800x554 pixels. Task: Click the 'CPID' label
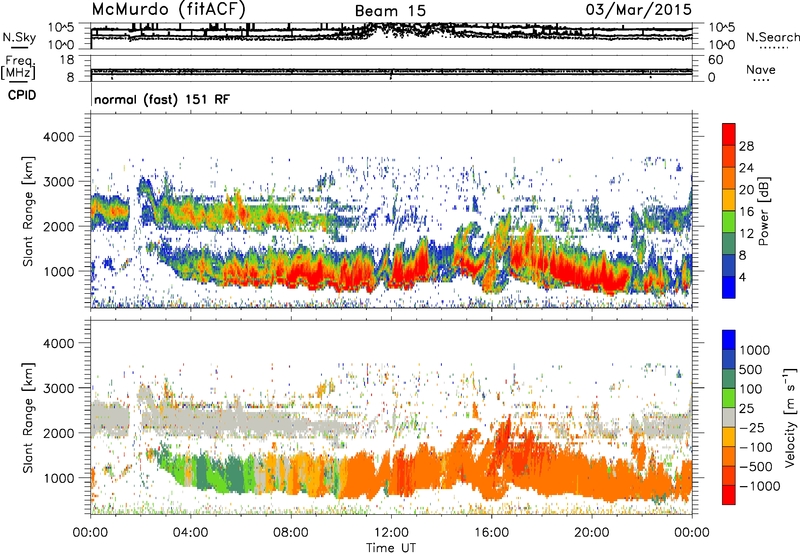(22, 95)
